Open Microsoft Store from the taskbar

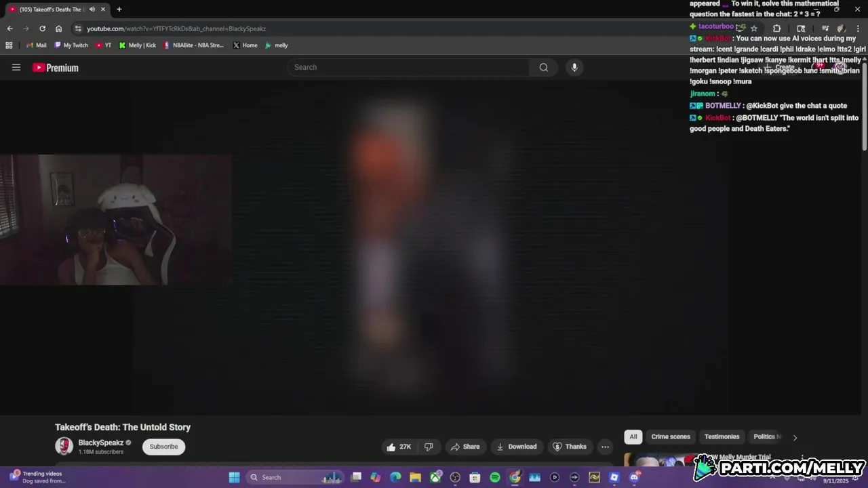475,477
